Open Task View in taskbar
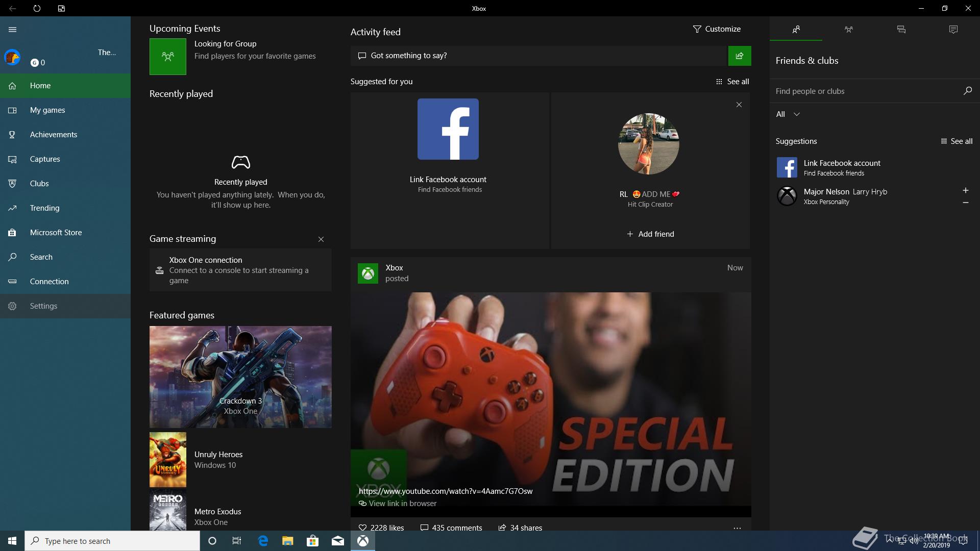 tap(237, 541)
